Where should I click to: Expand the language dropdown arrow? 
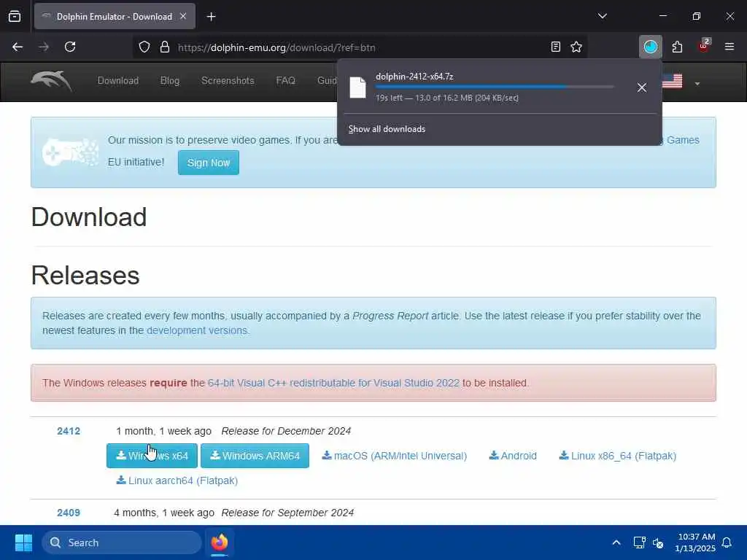pyautogui.click(x=697, y=84)
